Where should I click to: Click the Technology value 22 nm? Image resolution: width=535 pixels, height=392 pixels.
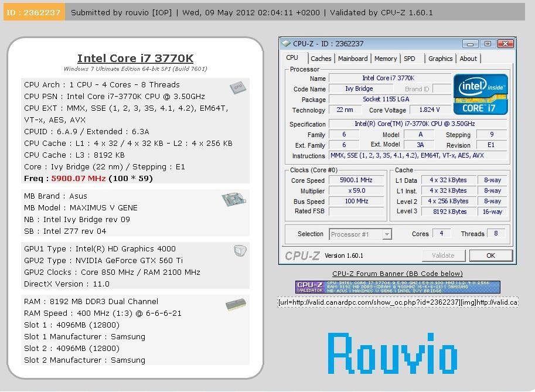click(345, 110)
